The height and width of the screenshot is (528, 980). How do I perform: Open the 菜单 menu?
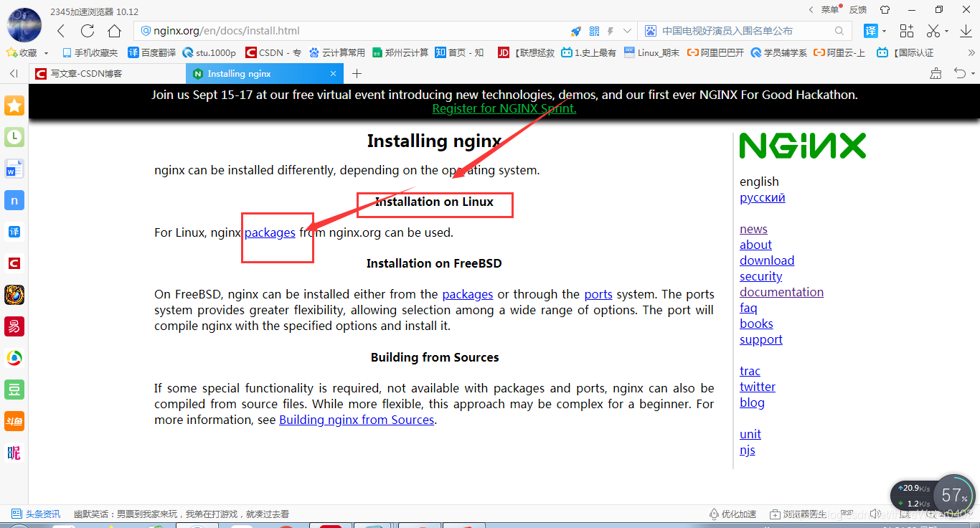pos(829,10)
